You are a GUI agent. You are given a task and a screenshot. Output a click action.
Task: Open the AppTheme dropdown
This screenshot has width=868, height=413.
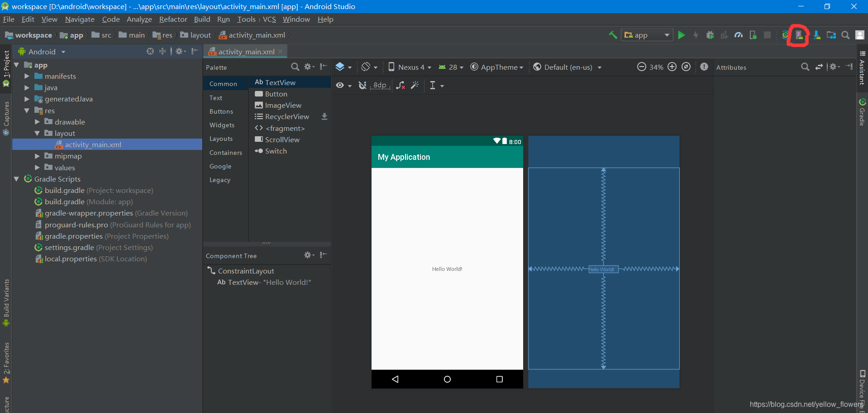point(497,67)
